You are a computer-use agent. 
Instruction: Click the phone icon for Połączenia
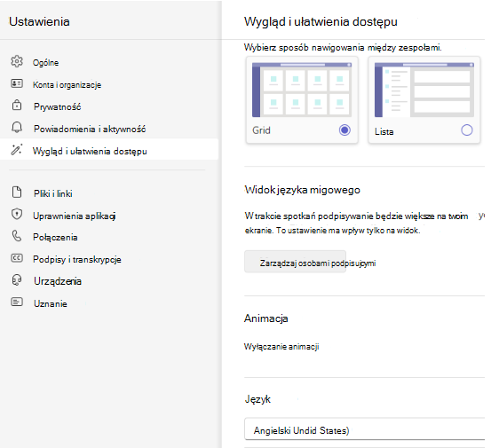click(17, 236)
